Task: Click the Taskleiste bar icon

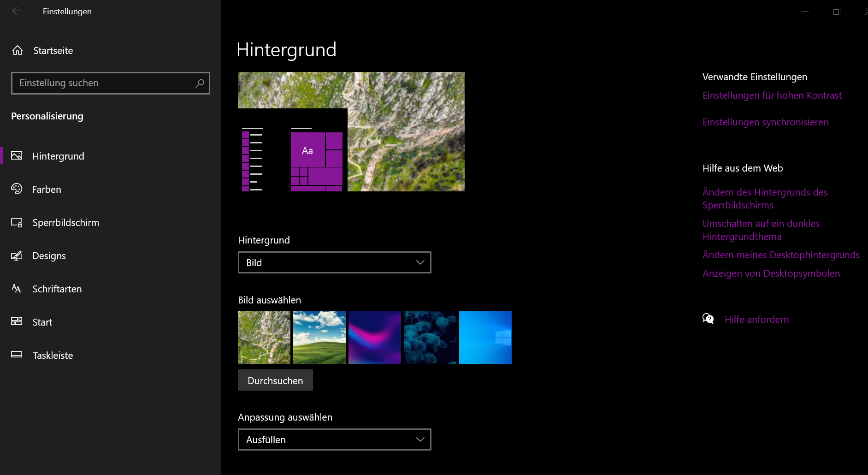Action: 17,355
